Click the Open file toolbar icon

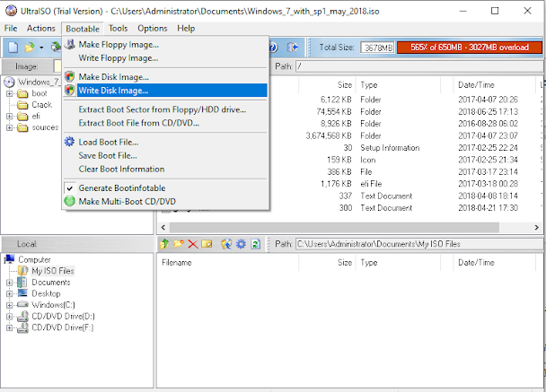[x=30, y=47]
